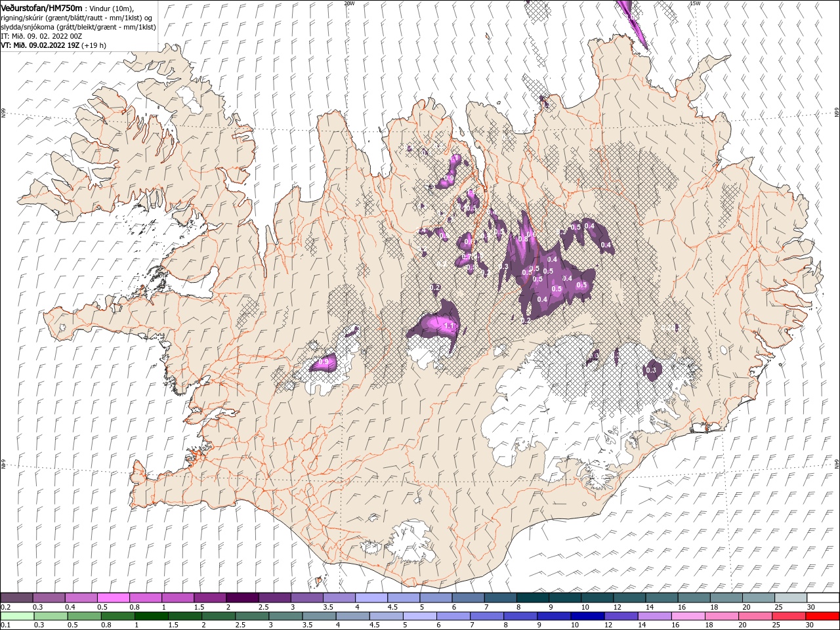
Task: Click the 1.5 magenta swatch in the upper legend
Action: coord(210,598)
